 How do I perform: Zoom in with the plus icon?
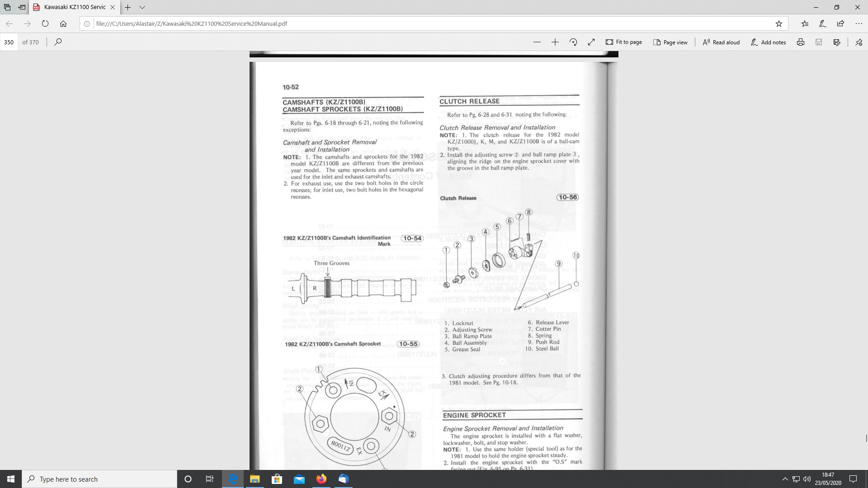pyautogui.click(x=555, y=42)
